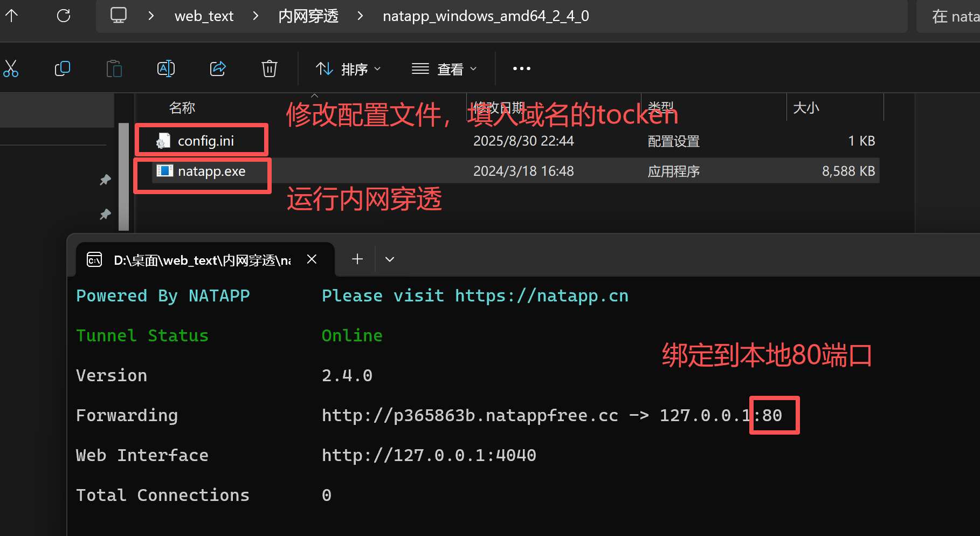The width and height of the screenshot is (980, 536).
Task: Sort by Name (名称) column header
Action: pyautogui.click(x=182, y=108)
